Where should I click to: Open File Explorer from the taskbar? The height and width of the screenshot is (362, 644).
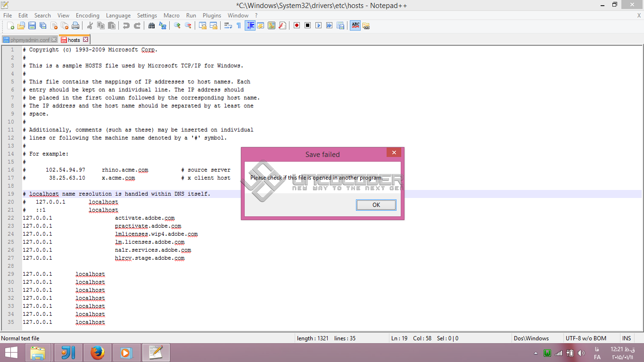tap(38, 353)
